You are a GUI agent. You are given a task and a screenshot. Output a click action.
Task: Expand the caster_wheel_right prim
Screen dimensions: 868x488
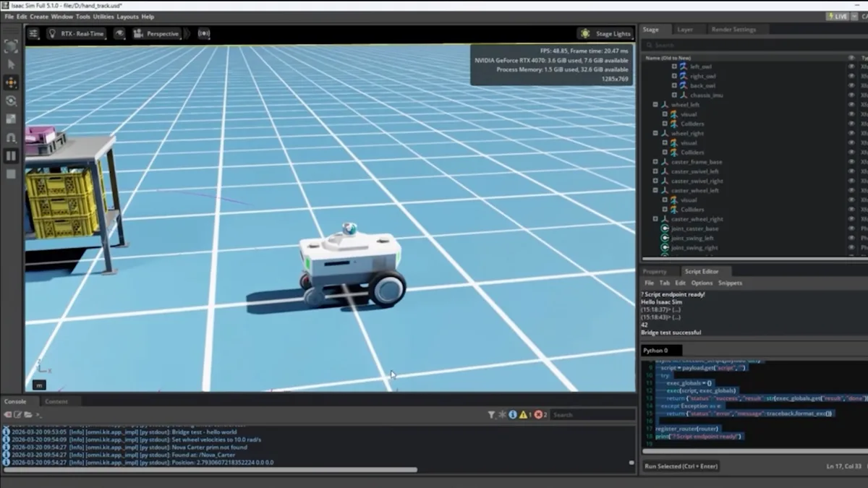click(x=655, y=219)
